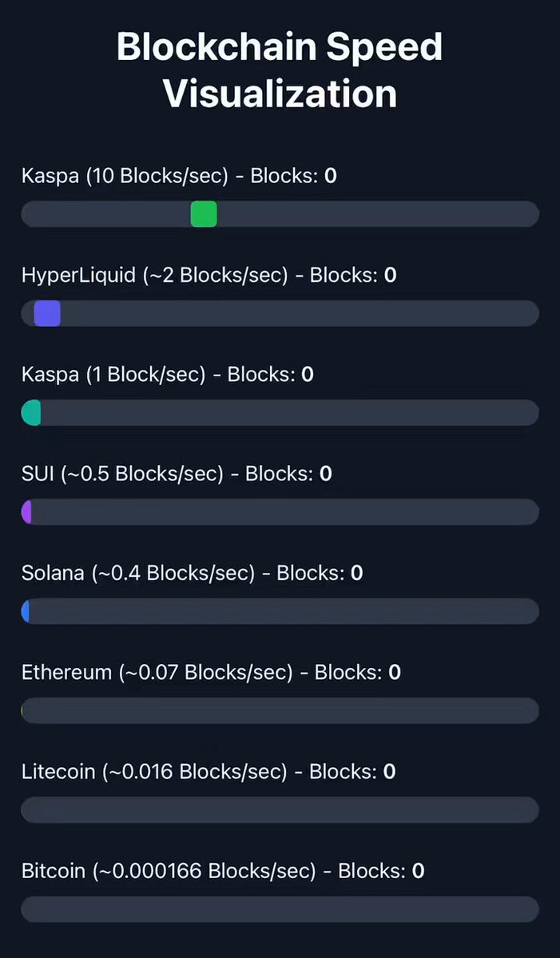560x958 pixels.
Task: Click the Solana progress track
Action: coord(320,611)
